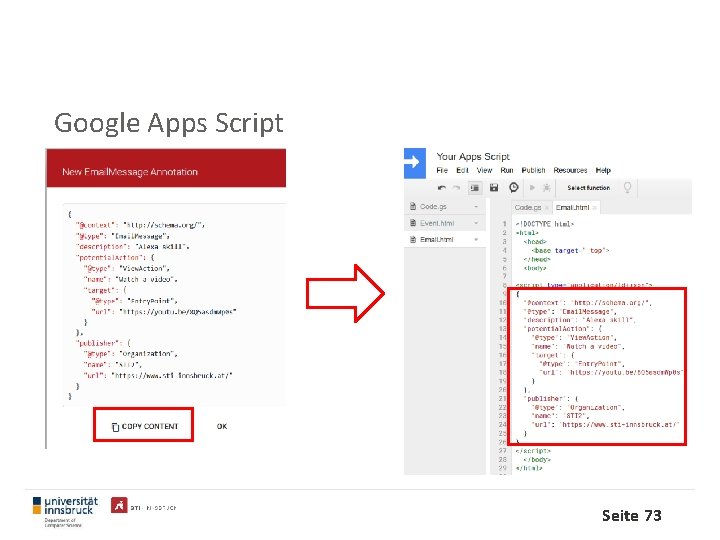The width and height of the screenshot is (720, 540).
Task: Close the Email.html editor tab
Action: 594,208
